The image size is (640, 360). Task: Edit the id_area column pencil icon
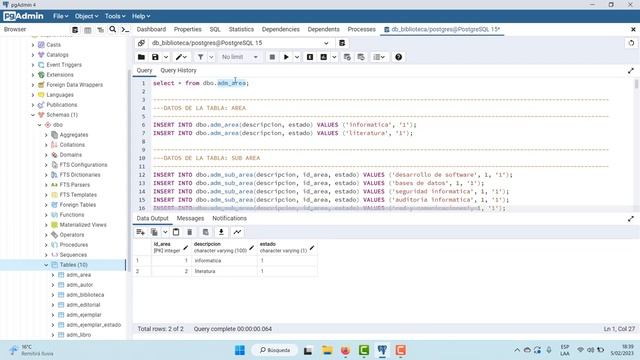pyautogui.click(x=186, y=248)
